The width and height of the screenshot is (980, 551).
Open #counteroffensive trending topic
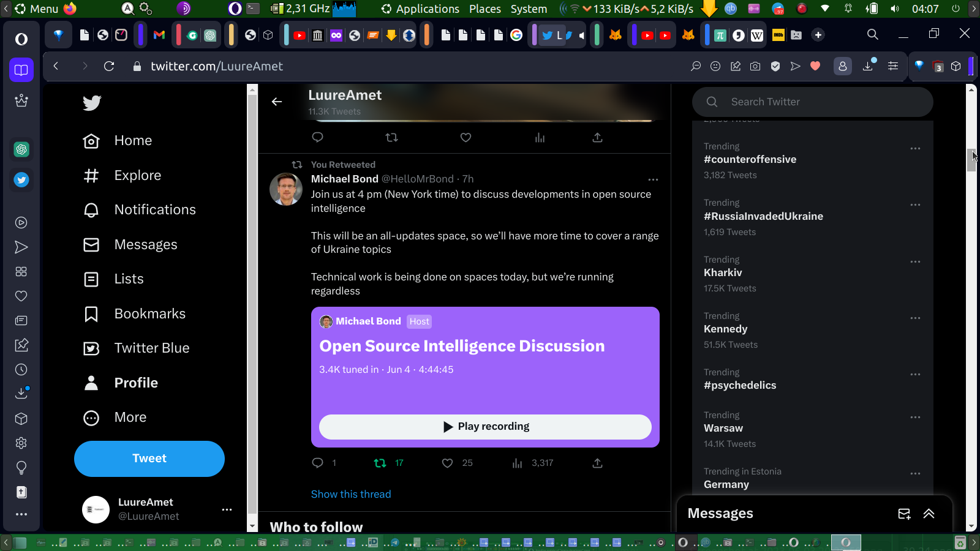click(750, 159)
